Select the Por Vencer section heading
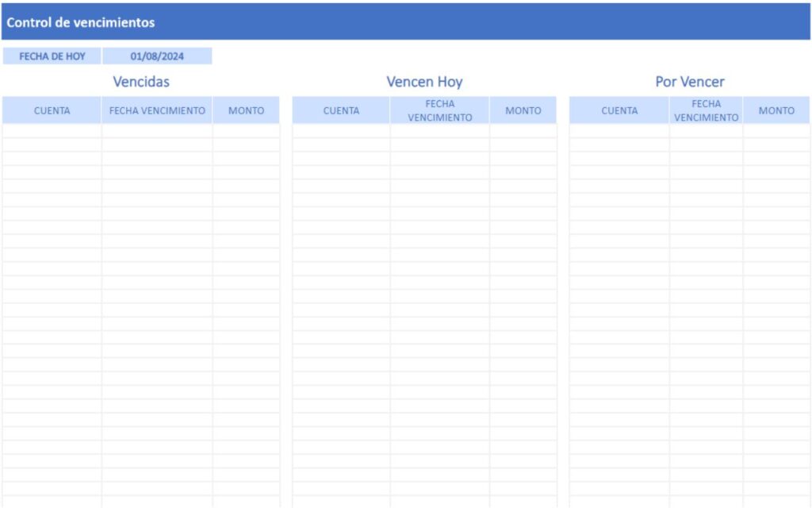This screenshot has width=812, height=508. 689,81
